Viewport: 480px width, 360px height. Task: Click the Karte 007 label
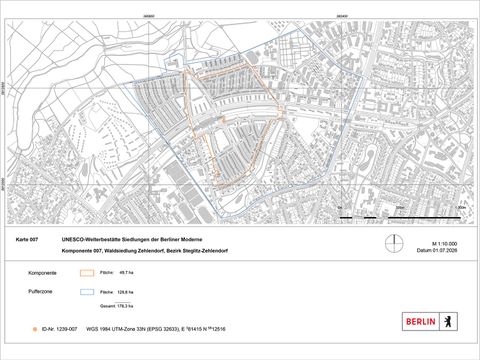tap(27, 240)
